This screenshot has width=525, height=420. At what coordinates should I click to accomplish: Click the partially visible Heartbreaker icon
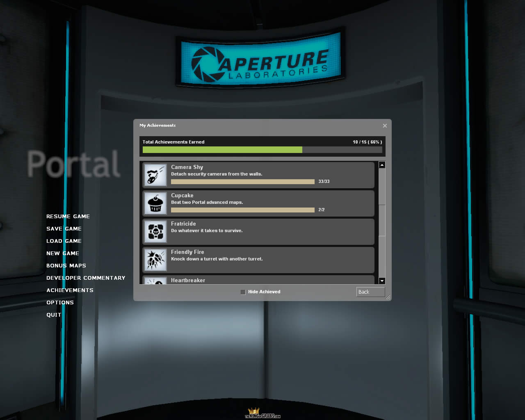[x=155, y=281]
